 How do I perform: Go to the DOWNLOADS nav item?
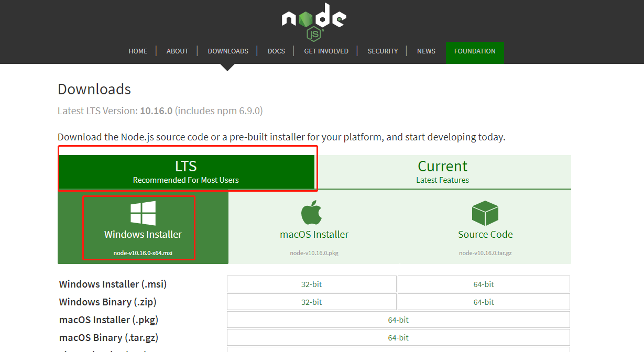click(228, 51)
